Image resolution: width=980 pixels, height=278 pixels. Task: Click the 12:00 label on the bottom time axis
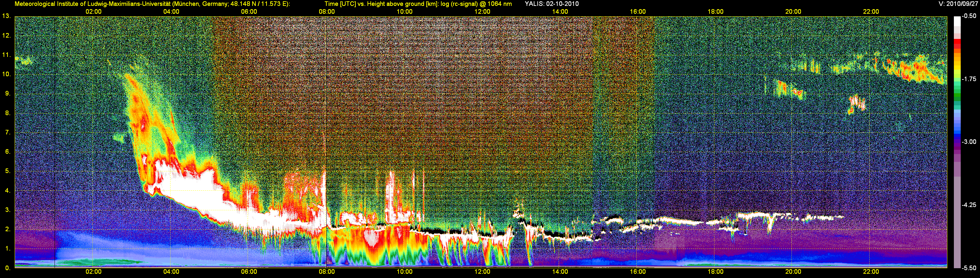(482, 272)
